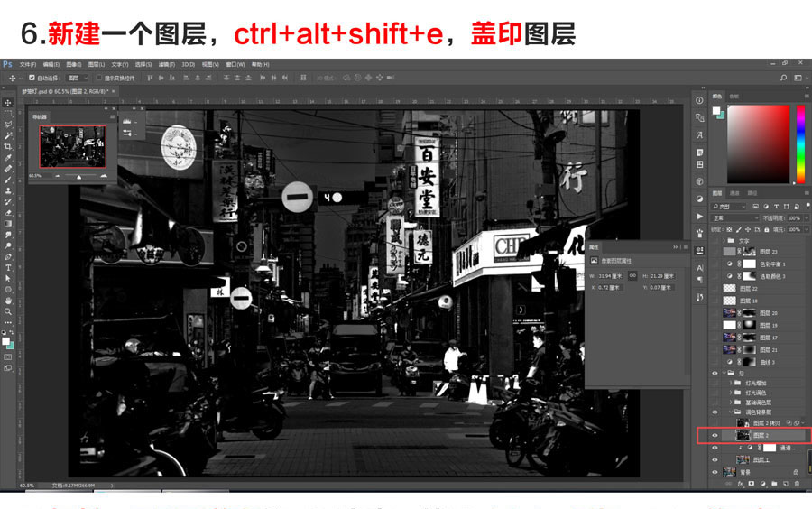The image size is (812, 509).
Task: Open the auto-select 图层 dropdown
Action: coord(78,79)
